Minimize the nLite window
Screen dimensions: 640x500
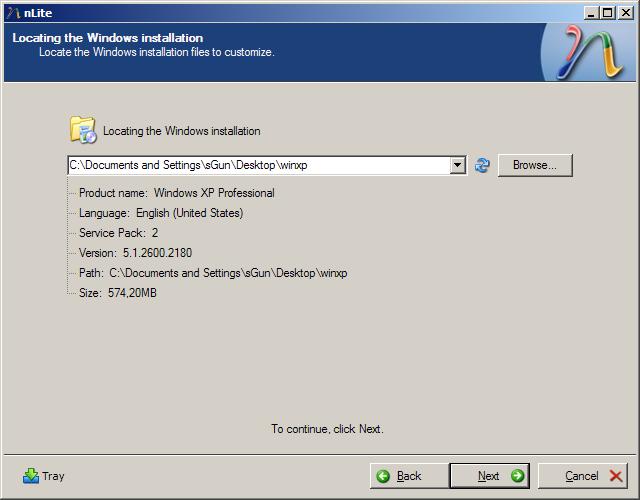coord(590,13)
